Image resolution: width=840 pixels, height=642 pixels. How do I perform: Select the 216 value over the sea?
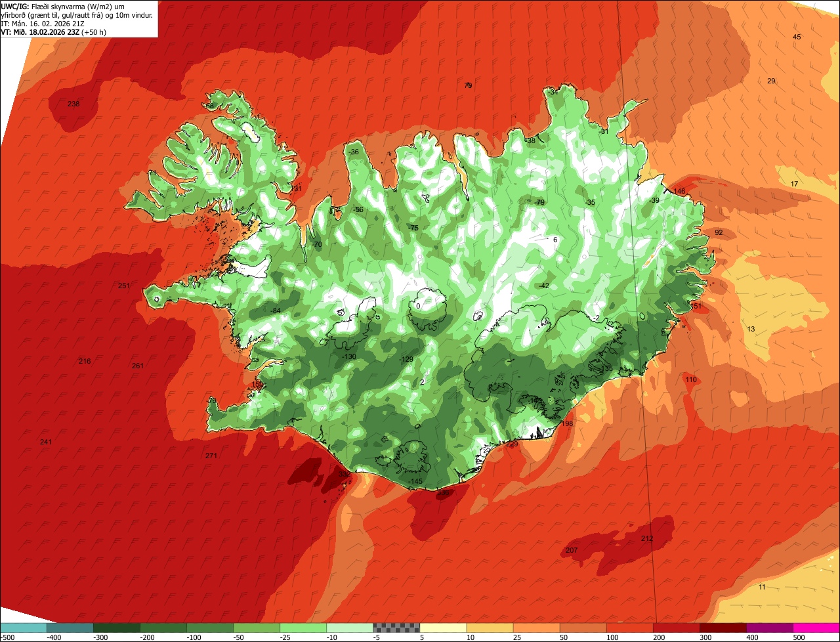[85, 362]
